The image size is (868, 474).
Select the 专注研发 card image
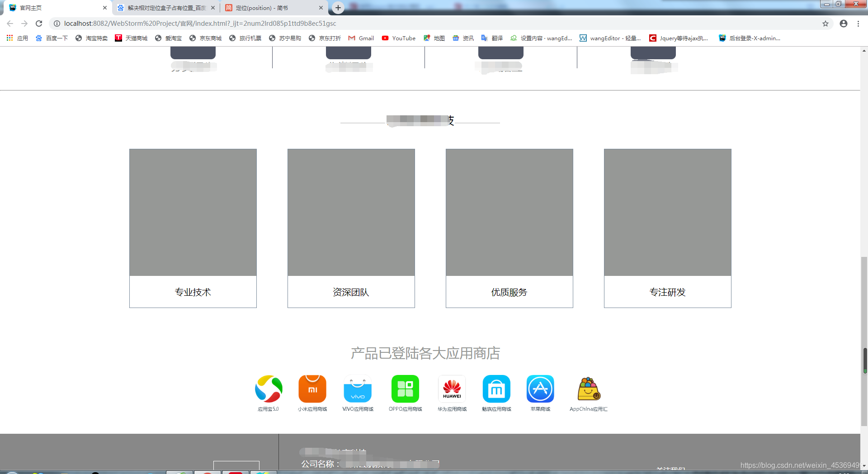point(668,213)
